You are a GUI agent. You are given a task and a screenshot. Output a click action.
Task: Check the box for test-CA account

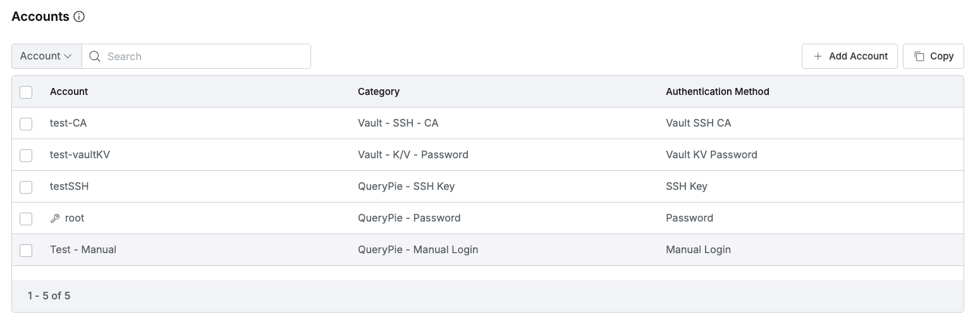(26, 124)
